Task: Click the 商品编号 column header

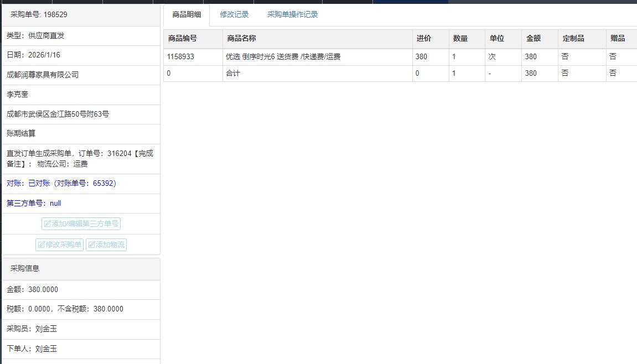Action: pyautogui.click(x=182, y=39)
